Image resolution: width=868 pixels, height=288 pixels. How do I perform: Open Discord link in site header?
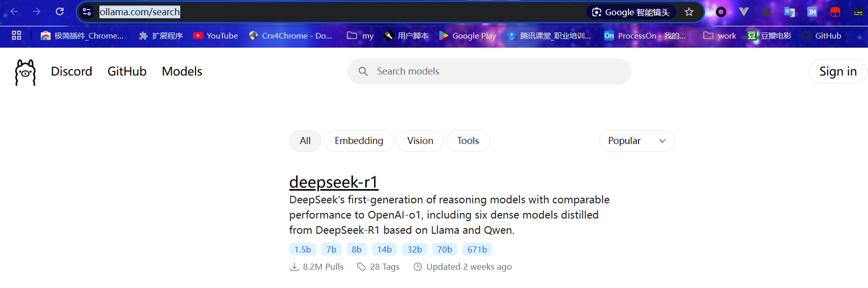[72, 71]
